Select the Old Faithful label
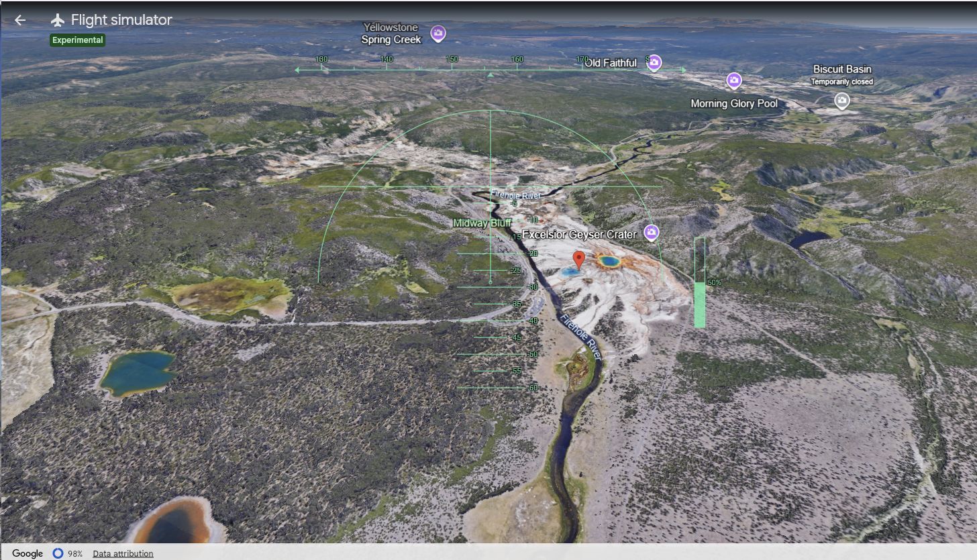The height and width of the screenshot is (560, 977). (611, 63)
